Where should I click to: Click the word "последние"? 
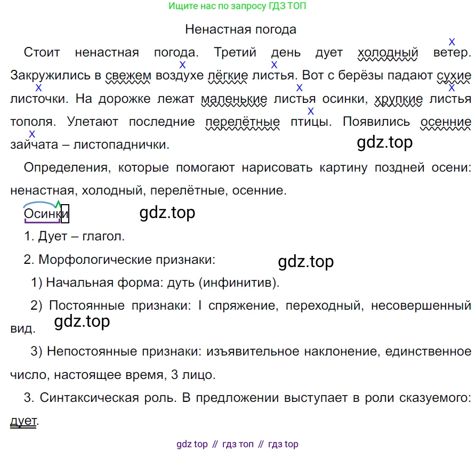point(162,122)
